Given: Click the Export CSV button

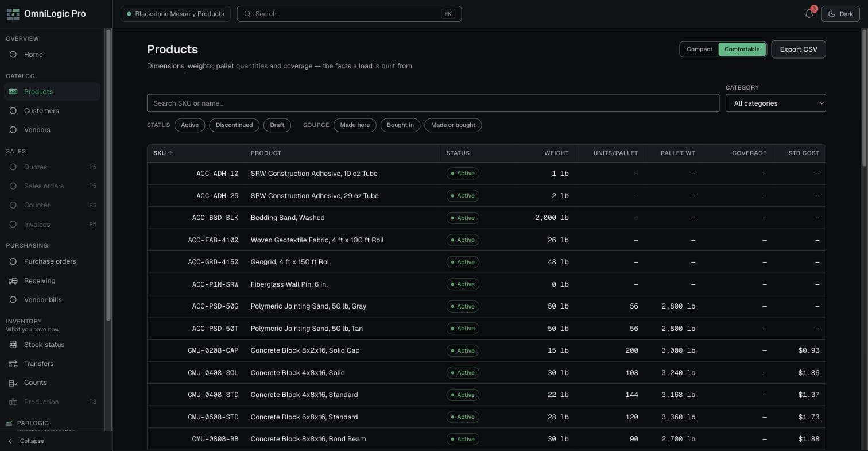Looking at the screenshot, I should point(798,49).
